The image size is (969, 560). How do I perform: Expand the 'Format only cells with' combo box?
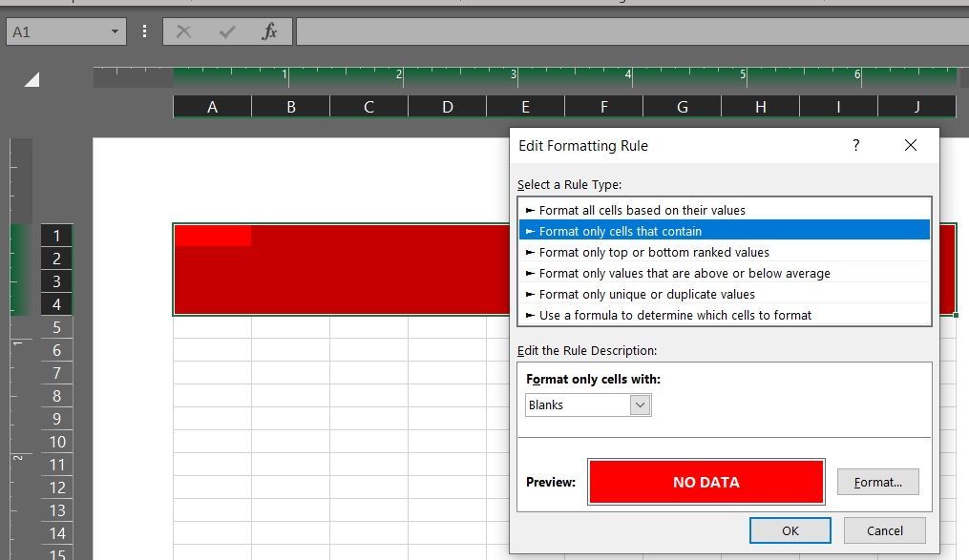coord(642,404)
